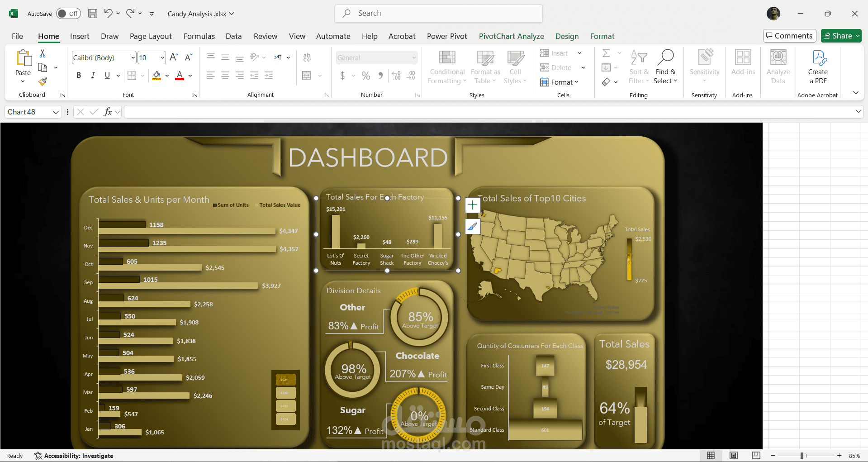
Task: Expand the Name Box dropdown
Action: click(x=56, y=112)
